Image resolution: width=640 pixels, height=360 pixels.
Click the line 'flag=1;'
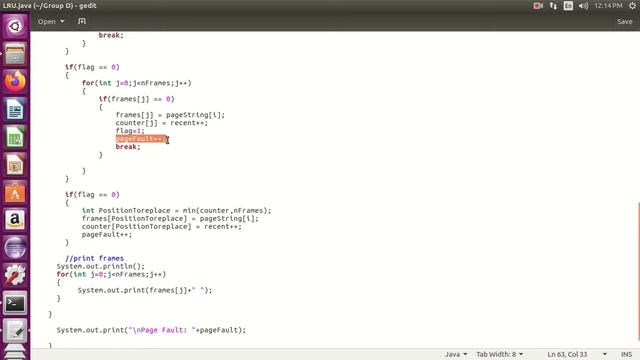(x=130, y=131)
